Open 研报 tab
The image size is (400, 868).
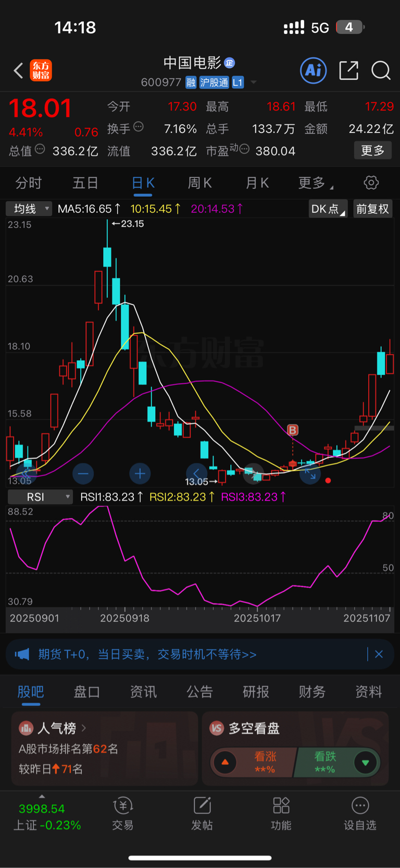[256, 692]
